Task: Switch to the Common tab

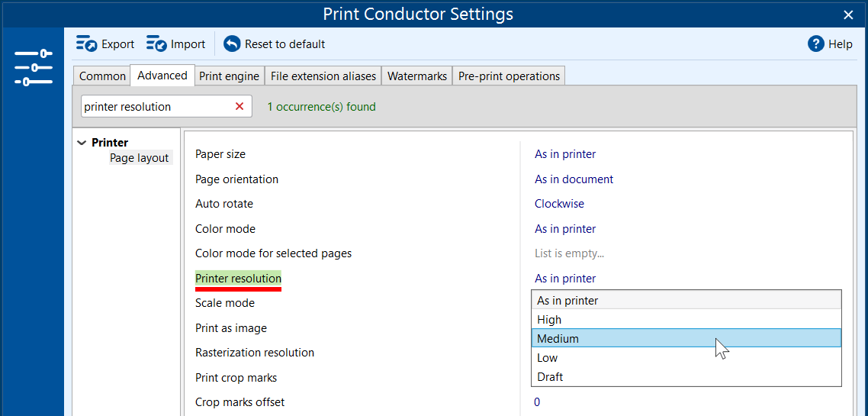Action: 102,76
